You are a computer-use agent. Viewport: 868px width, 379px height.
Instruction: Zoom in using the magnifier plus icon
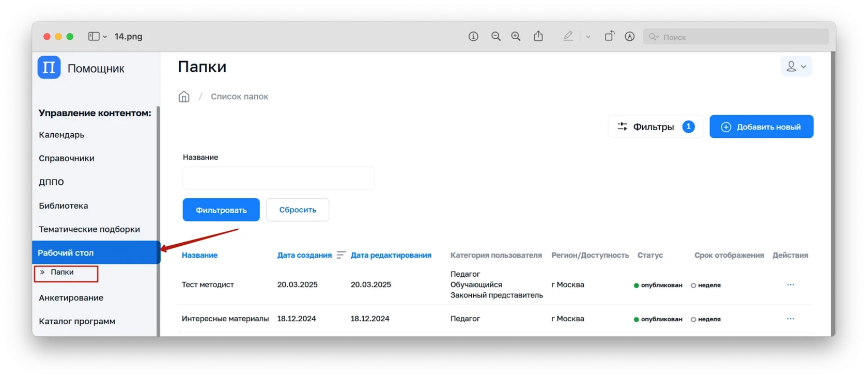(x=516, y=36)
